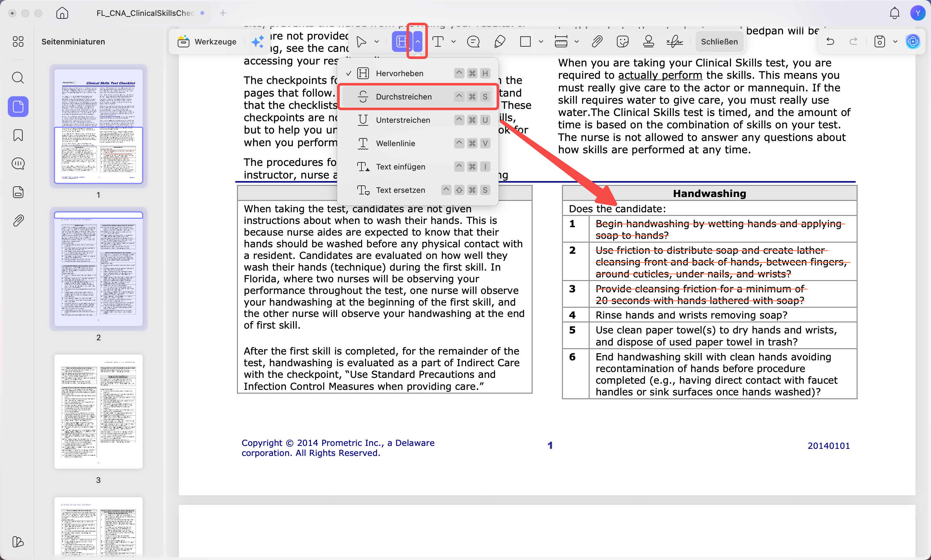Open the thumbnail grid view icon

click(18, 41)
